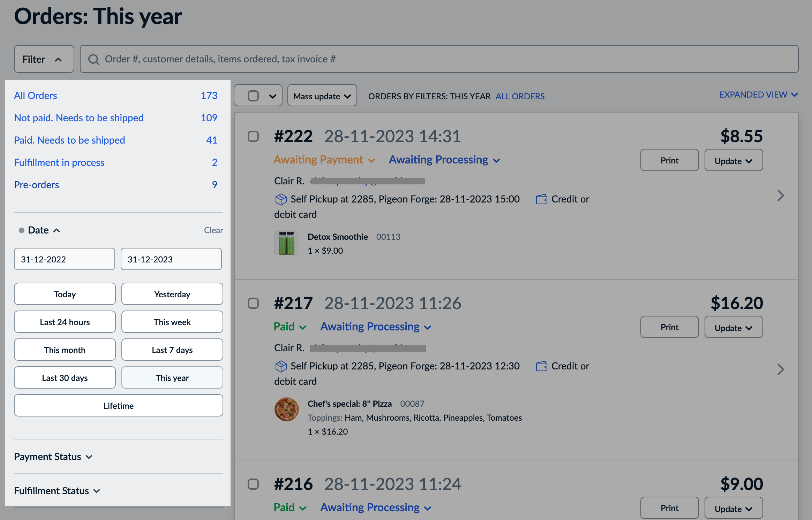Open the Mass update dropdown
Viewport: 812px width, 520px height.
[322, 96]
